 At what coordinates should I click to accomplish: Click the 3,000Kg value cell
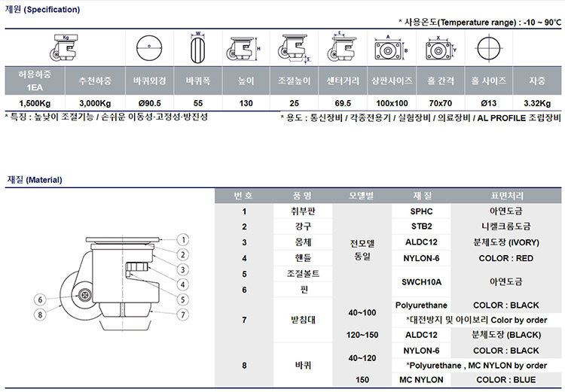95,104
